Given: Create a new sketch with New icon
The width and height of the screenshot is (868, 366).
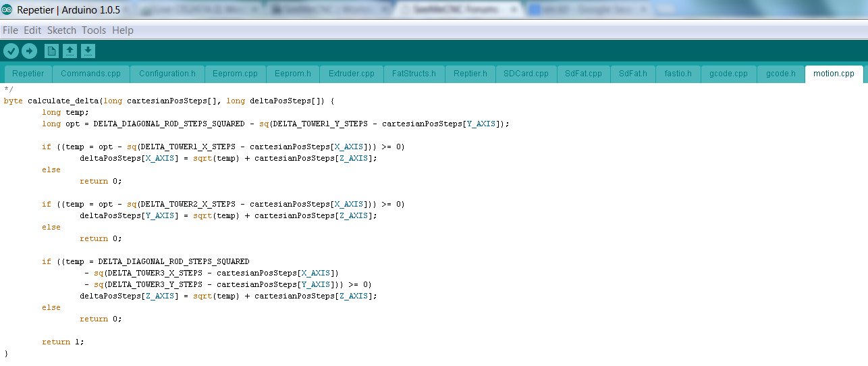Looking at the screenshot, I should point(51,51).
